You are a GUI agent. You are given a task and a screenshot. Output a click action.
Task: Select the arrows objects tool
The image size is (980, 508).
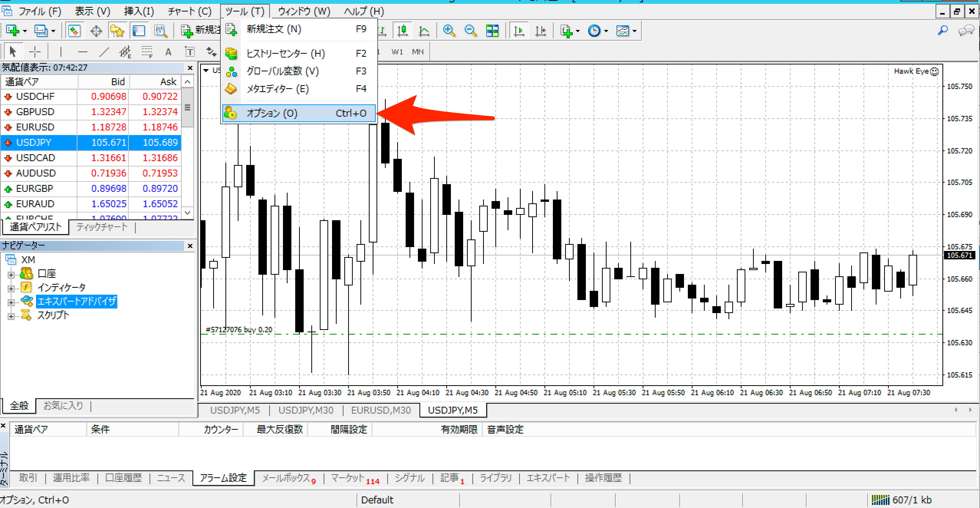(211, 51)
